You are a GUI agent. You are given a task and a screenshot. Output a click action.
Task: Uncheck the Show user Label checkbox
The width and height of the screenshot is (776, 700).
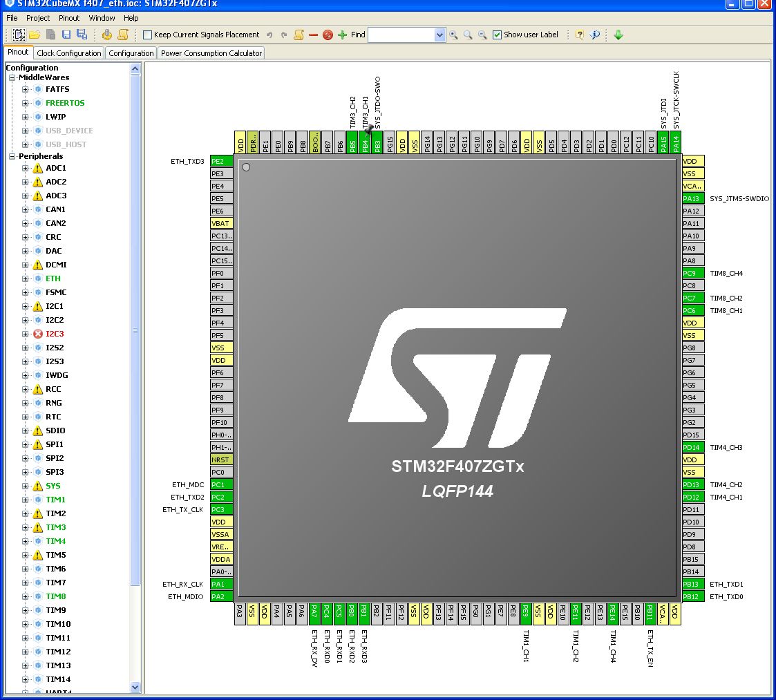pos(497,35)
